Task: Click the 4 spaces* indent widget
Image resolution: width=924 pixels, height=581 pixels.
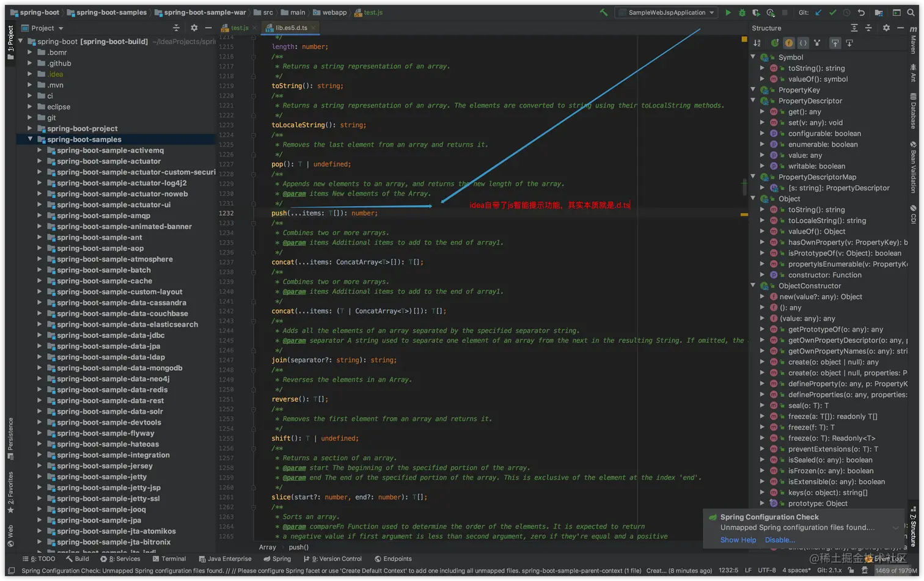Action: [796, 571]
